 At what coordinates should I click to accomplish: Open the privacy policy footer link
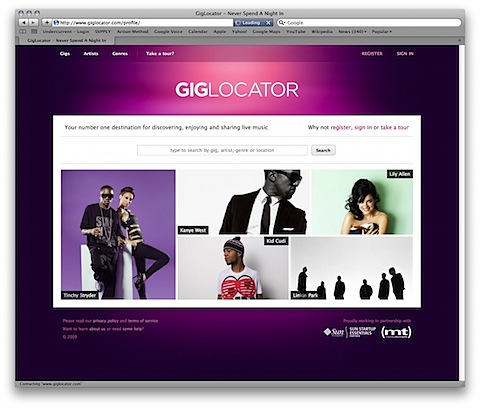coord(106,321)
